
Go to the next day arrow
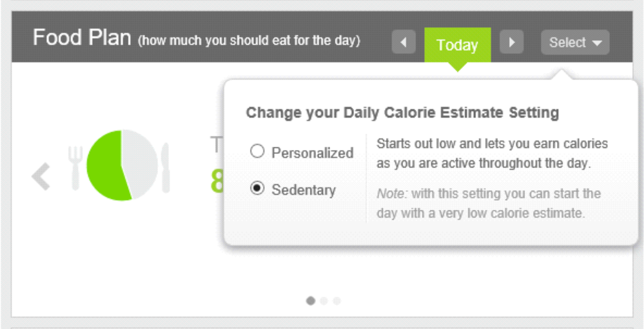coord(511,42)
